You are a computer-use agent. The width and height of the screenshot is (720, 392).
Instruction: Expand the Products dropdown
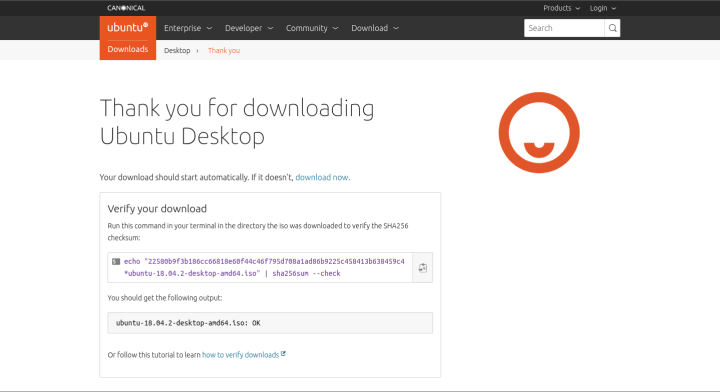pyautogui.click(x=561, y=8)
